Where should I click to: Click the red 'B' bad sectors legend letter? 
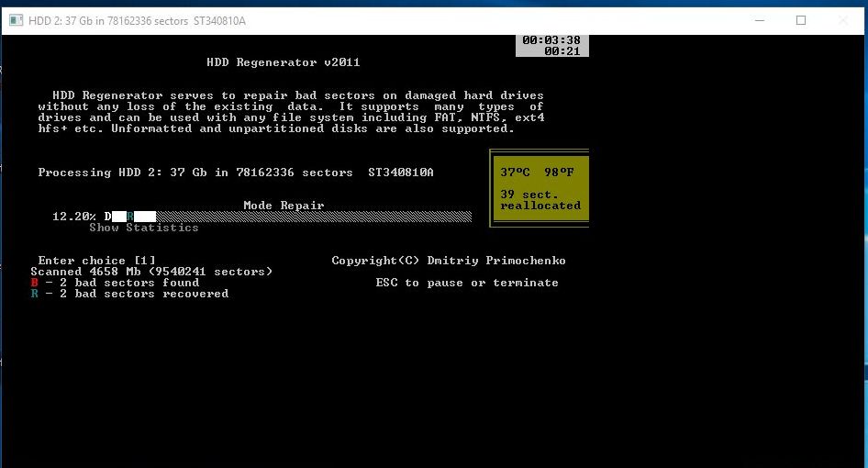pyautogui.click(x=34, y=283)
